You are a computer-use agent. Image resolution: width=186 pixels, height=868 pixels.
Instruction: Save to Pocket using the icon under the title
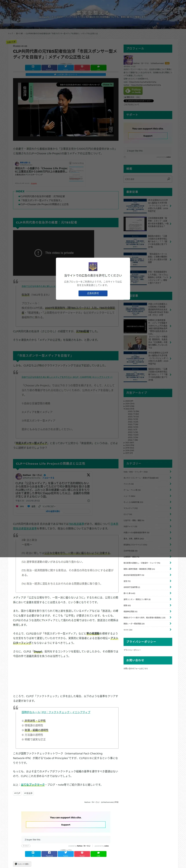pos(82,67)
